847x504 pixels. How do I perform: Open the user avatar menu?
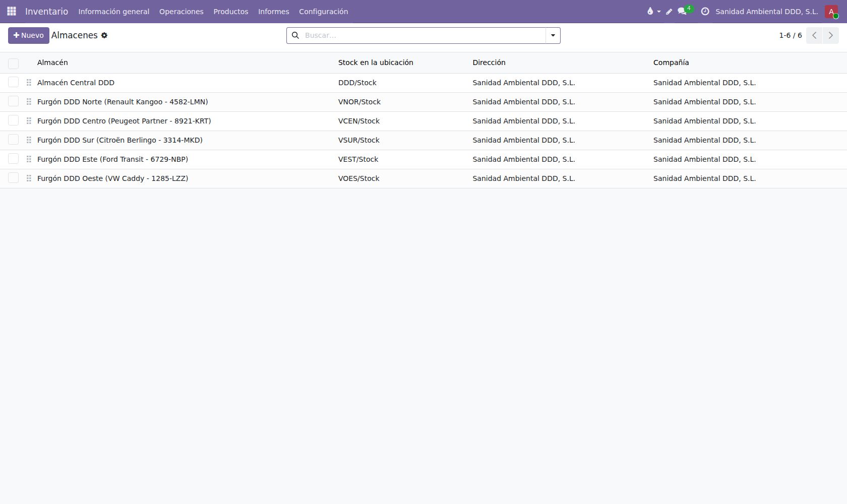pyautogui.click(x=831, y=12)
